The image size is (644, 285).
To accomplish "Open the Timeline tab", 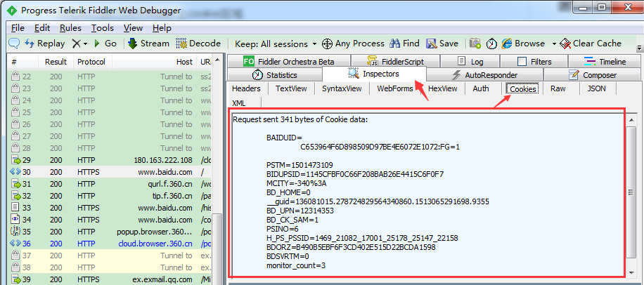I will point(605,62).
